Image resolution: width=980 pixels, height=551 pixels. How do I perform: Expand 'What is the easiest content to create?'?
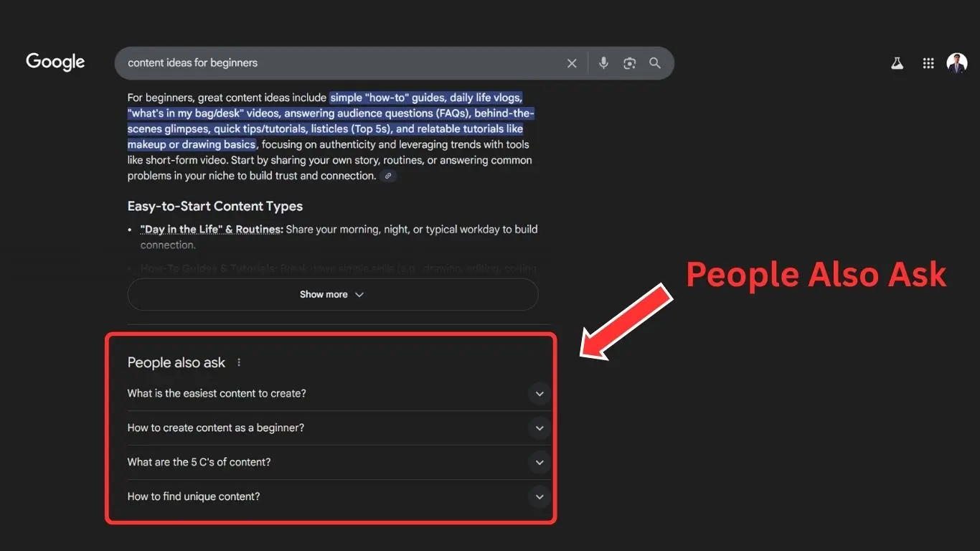[339, 393]
